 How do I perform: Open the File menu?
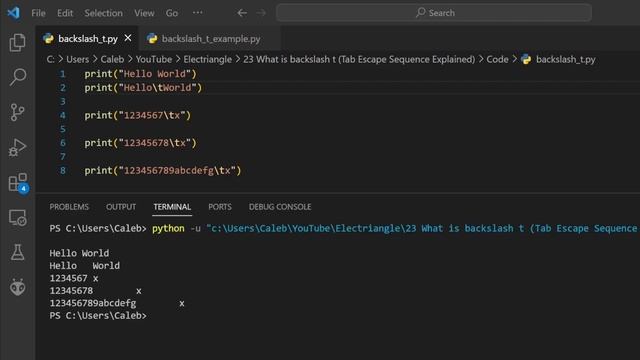[38, 13]
